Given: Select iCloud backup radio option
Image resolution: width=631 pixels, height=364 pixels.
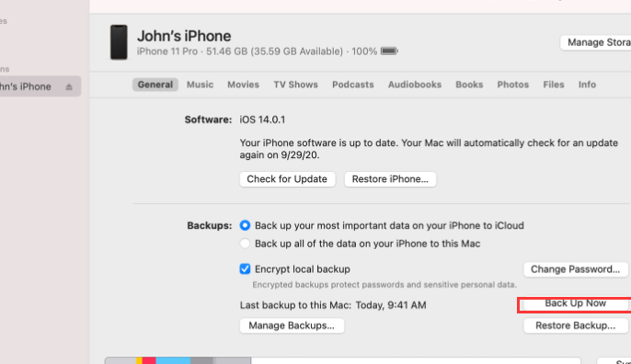Looking at the screenshot, I should point(245,225).
